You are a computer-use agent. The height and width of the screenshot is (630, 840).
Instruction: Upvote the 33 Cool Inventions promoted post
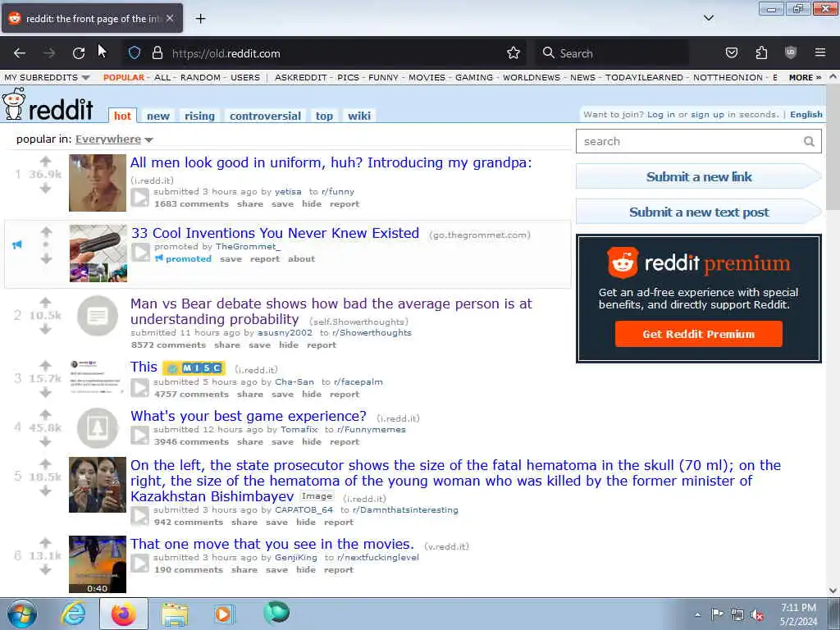coord(47,231)
